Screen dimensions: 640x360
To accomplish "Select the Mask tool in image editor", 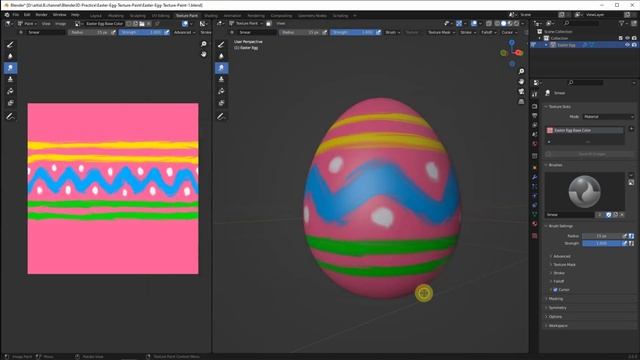I will [x=10, y=103].
